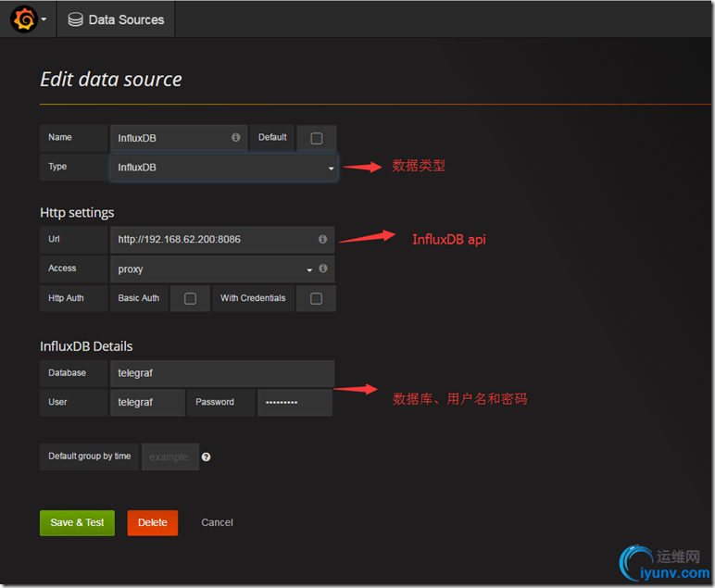This screenshot has height=588, width=715.
Task: Click the Password label
Action: 215,402
